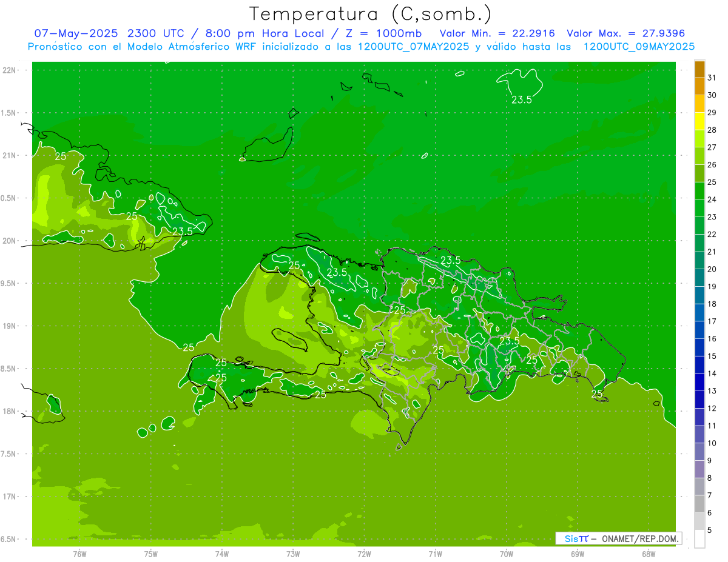Click legend value "6" on the color scale
This screenshot has width=728, height=562.
[x=709, y=513]
